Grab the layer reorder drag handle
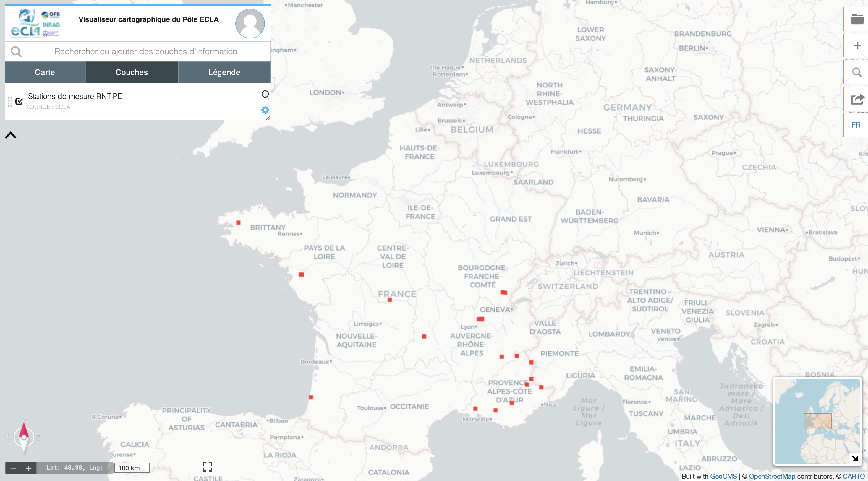 coord(10,101)
